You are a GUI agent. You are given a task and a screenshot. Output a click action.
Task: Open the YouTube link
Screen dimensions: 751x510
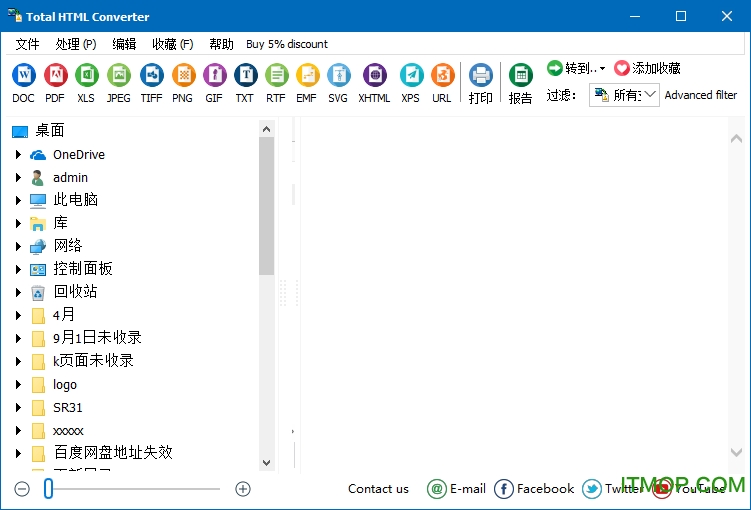pyautogui.click(x=689, y=489)
